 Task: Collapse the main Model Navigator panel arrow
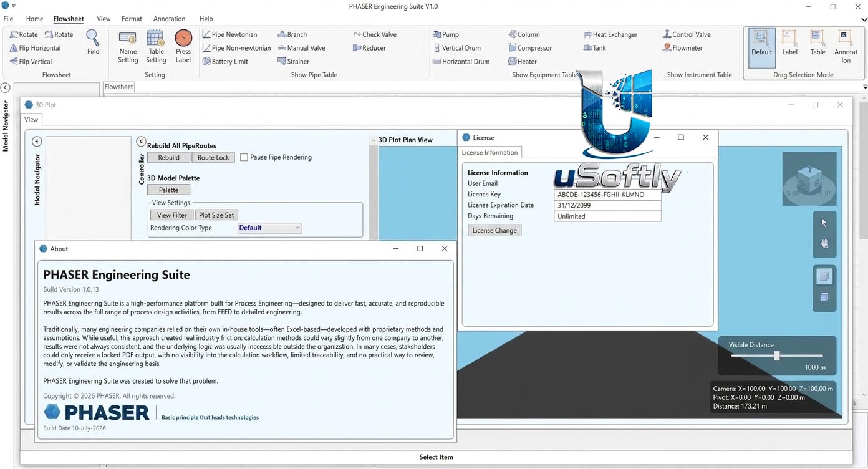[x=5, y=88]
